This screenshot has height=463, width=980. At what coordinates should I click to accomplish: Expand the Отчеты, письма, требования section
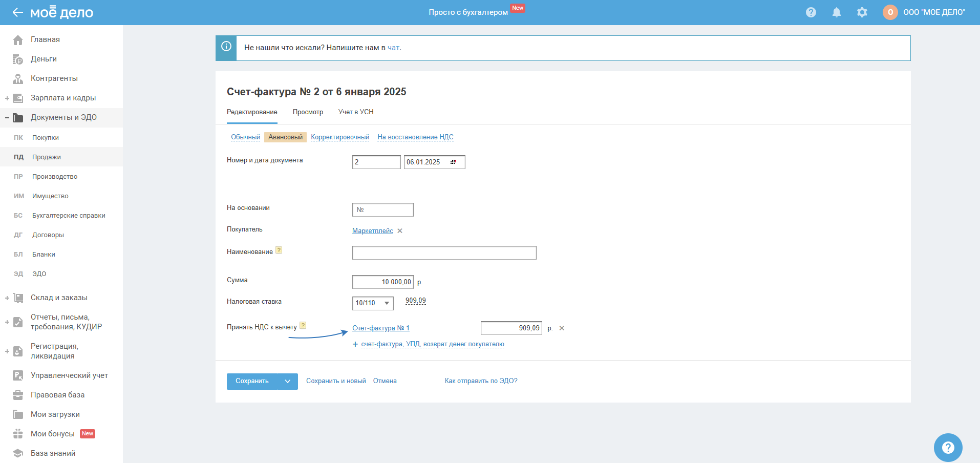pyautogui.click(x=7, y=322)
